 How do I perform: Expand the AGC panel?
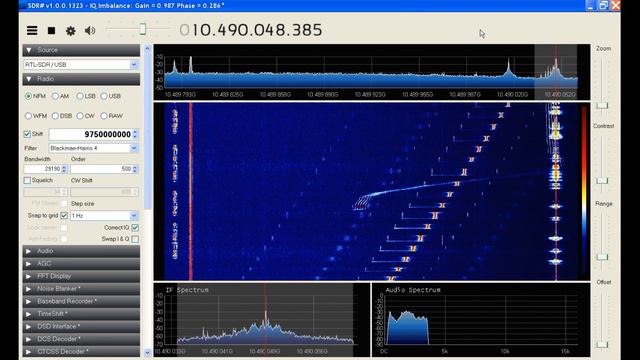(x=81, y=263)
